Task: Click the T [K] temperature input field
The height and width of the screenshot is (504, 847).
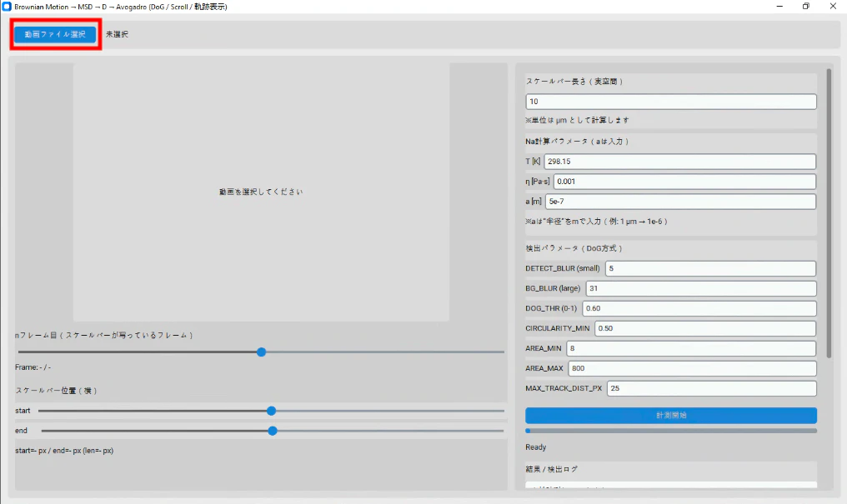Action: (680, 162)
